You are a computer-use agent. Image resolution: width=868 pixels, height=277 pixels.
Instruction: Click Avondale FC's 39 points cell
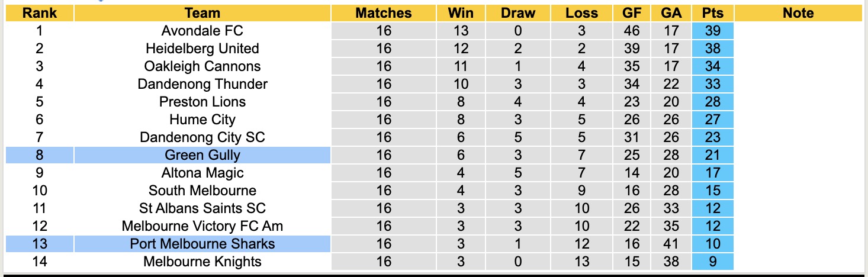click(712, 31)
